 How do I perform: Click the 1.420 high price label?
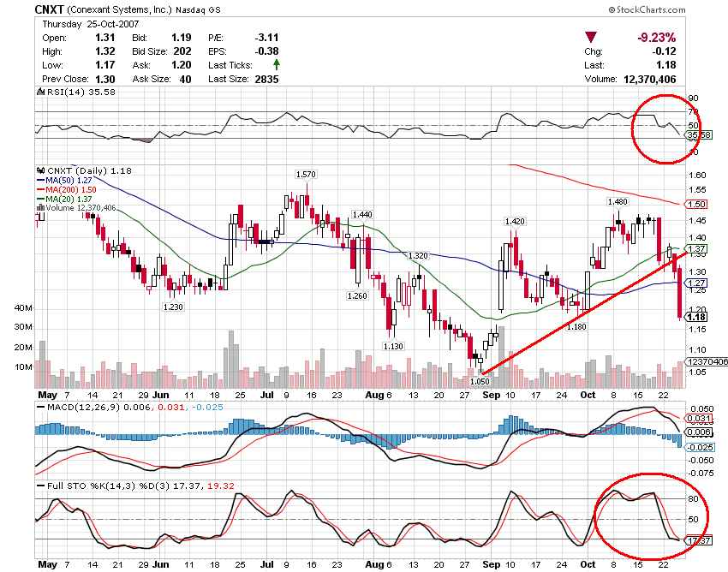tap(515, 221)
